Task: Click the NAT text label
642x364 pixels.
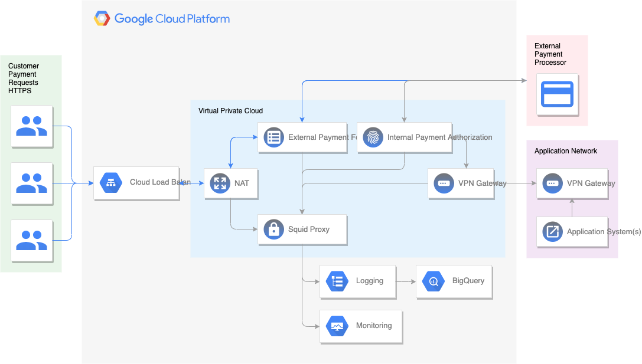Action: pyautogui.click(x=242, y=183)
